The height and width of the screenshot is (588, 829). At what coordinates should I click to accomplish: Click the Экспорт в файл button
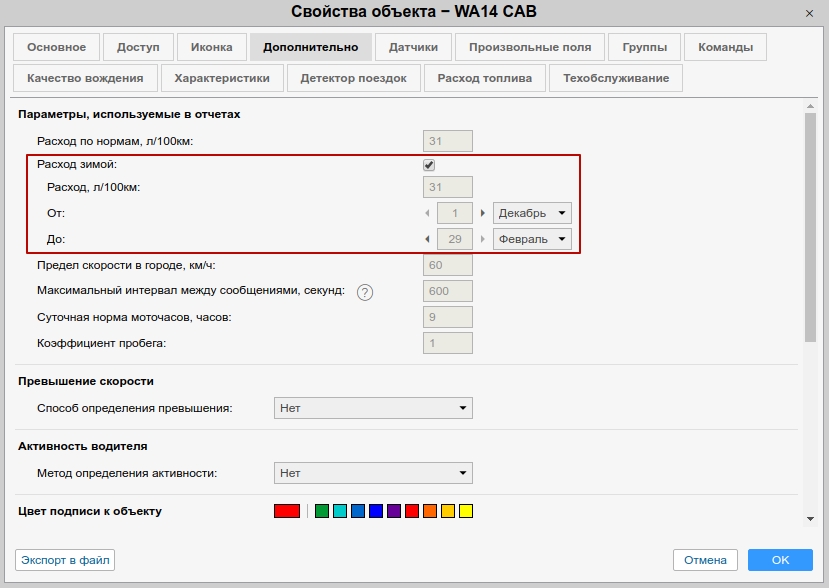[x=65, y=560]
